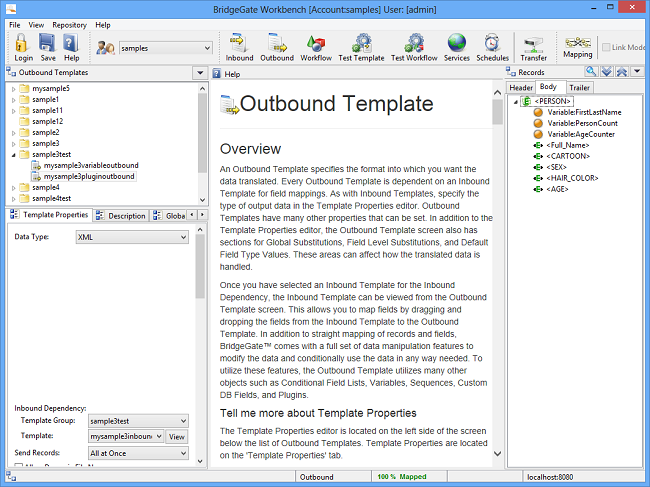Select the Variable:AgeCounter orange icon

538,134
